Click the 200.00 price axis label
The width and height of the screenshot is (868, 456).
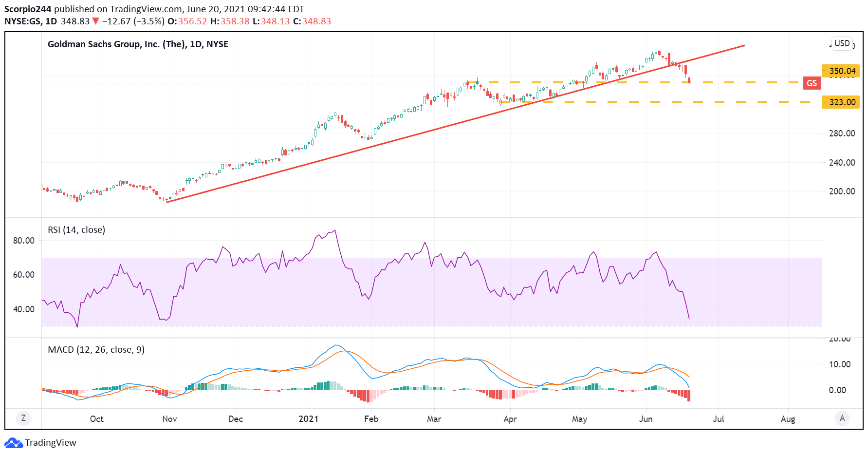[x=842, y=191]
